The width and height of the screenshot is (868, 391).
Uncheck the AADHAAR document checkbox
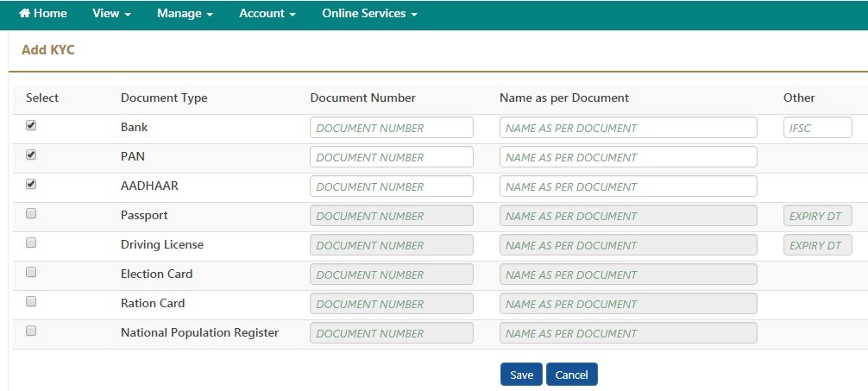point(31,185)
